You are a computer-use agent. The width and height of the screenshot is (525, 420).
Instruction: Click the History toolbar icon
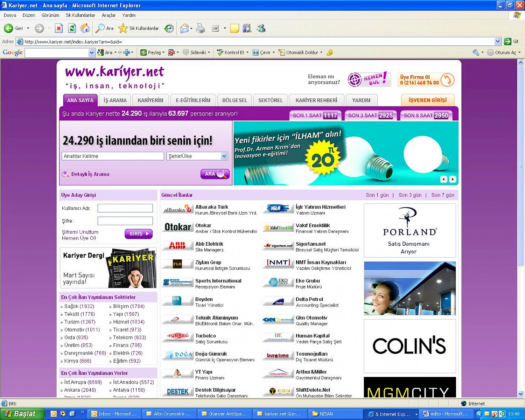coord(169,28)
